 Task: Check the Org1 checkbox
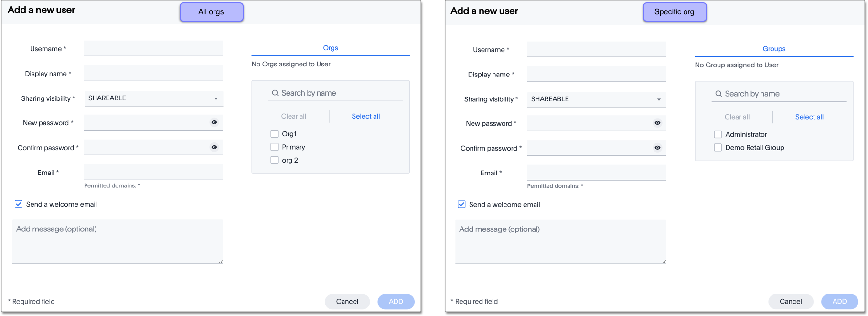pos(275,134)
